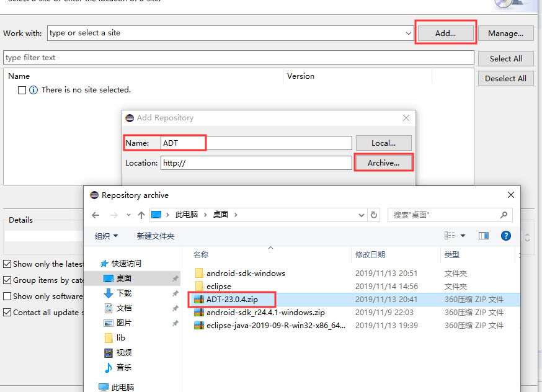Select android-sdk_r24.4.1-windows.zip file
This screenshot has width=542, height=392.
click(265, 313)
